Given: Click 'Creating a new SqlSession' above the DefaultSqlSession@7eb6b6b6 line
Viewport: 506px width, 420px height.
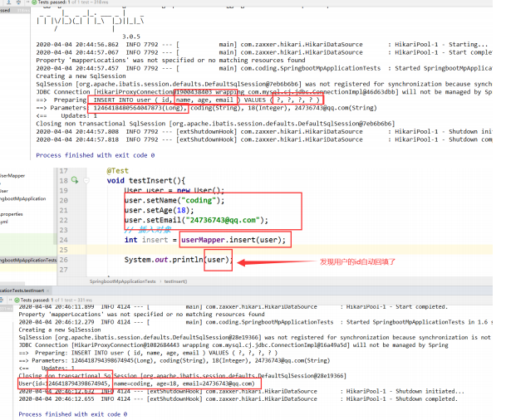Looking at the screenshot, I should (x=81, y=76).
